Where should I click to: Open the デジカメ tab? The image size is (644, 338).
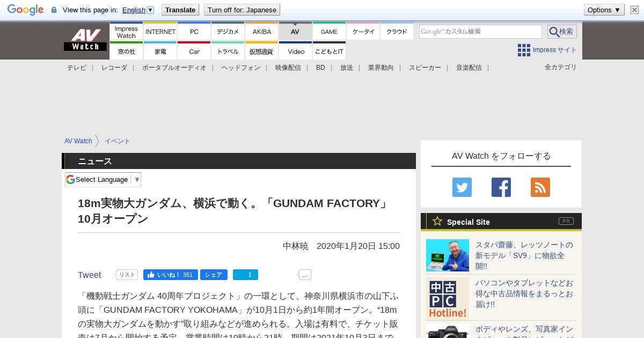click(x=228, y=32)
